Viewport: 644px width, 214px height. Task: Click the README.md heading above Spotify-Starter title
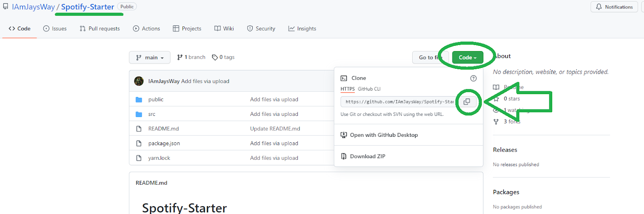coord(151,183)
